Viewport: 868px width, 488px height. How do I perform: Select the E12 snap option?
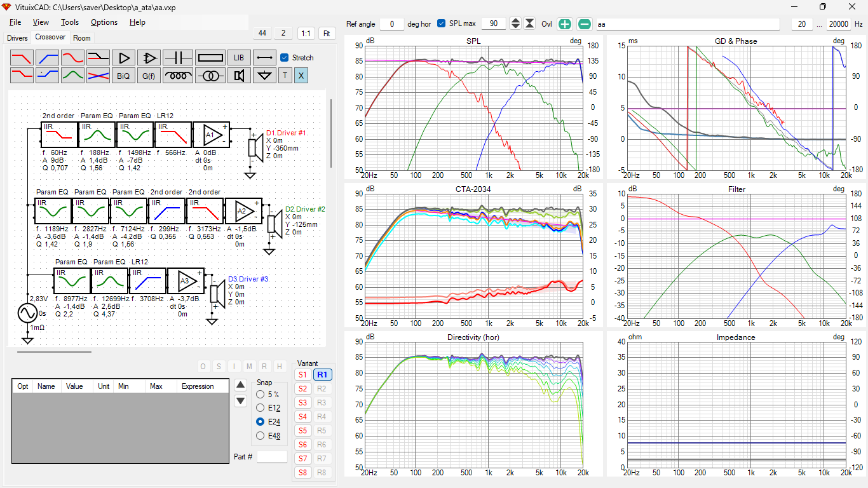tap(260, 408)
